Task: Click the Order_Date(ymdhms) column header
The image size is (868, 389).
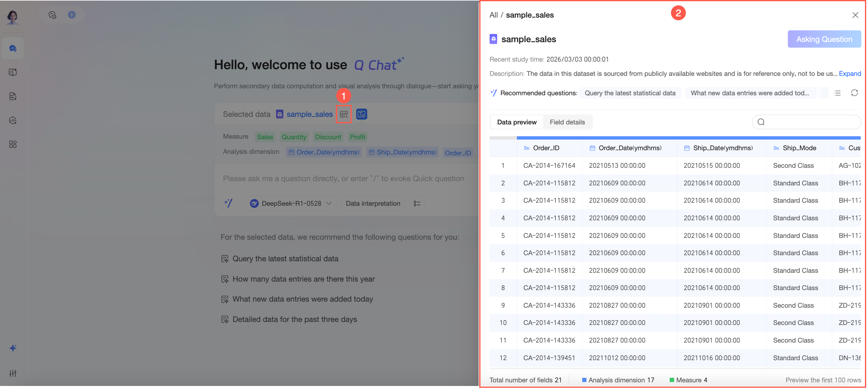Action: (x=629, y=148)
